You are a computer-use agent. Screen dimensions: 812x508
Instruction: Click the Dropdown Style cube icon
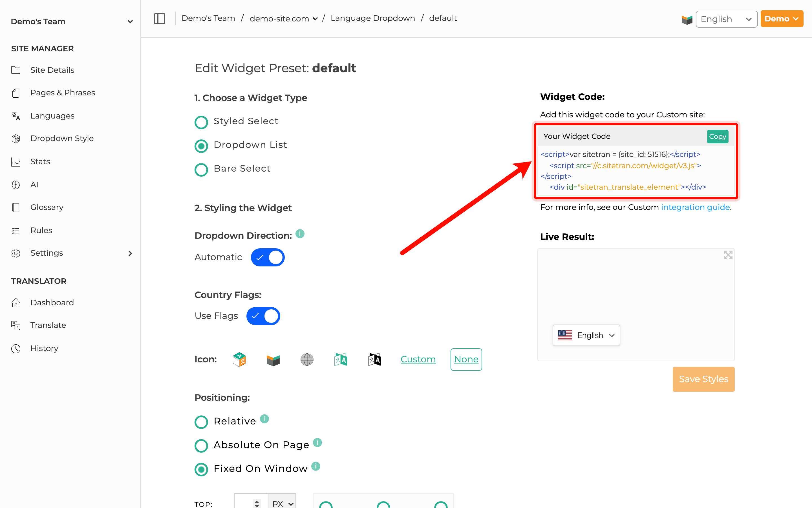[16, 138]
